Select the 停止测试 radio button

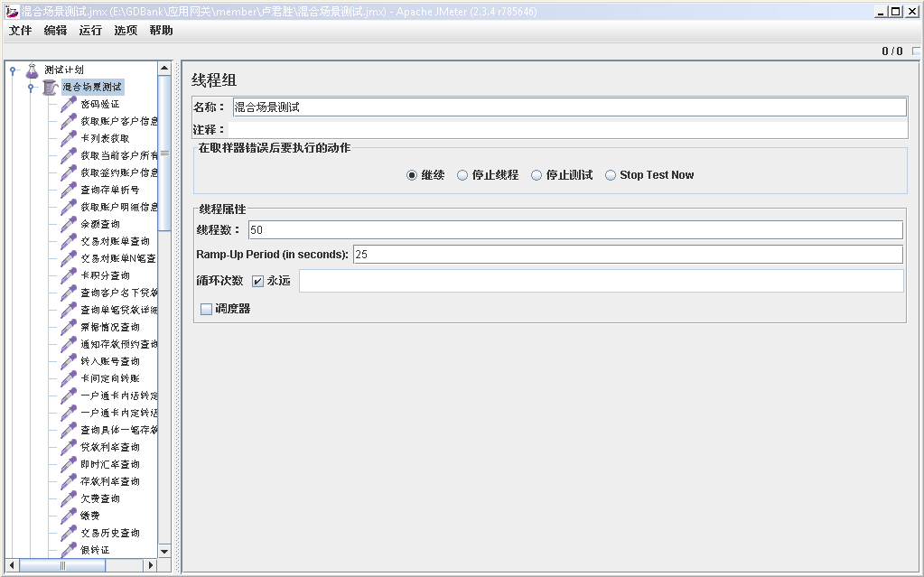[x=537, y=175]
